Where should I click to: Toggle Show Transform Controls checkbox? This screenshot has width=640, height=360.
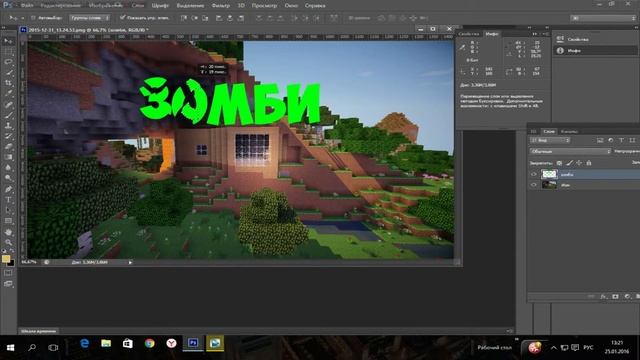tap(122, 18)
